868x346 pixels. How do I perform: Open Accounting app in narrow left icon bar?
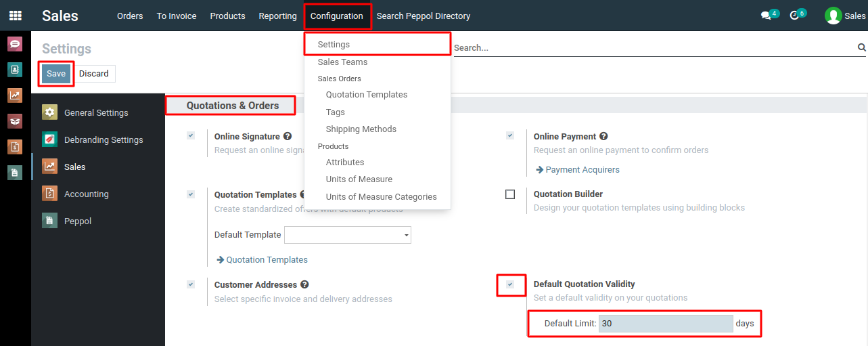pos(15,147)
